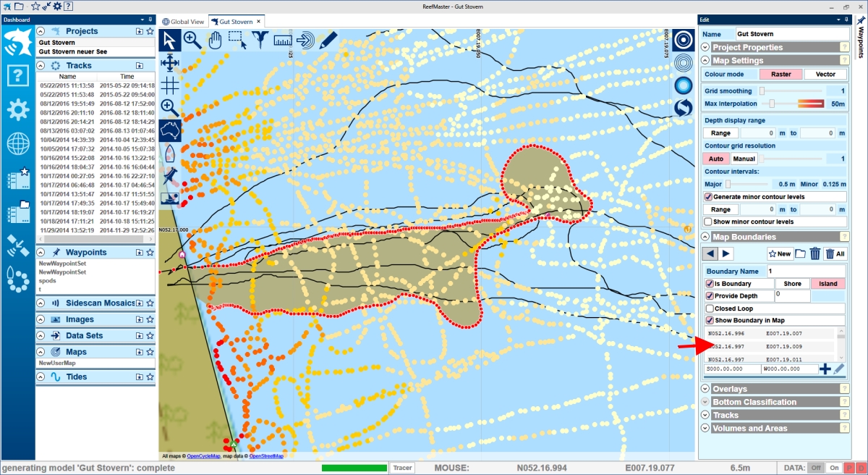Switch to the Global View tab

click(182, 22)
